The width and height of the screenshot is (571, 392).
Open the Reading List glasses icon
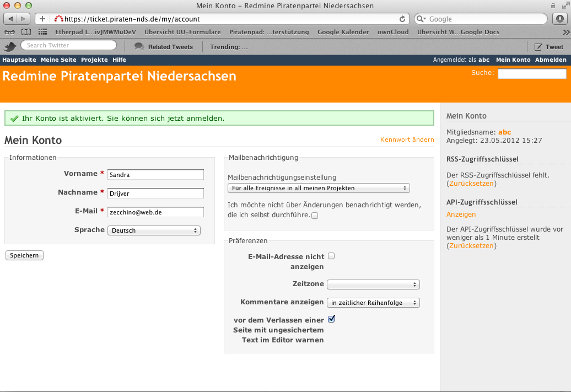[10, 32]
